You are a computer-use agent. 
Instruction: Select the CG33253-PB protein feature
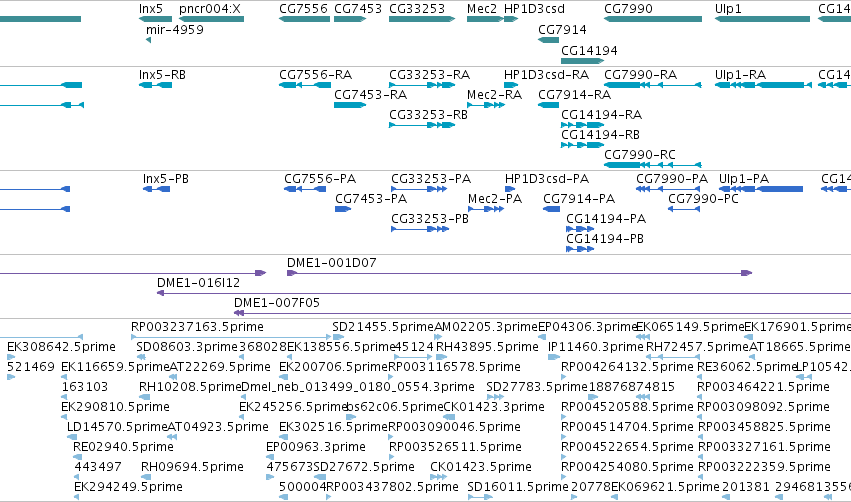point(420,229)
